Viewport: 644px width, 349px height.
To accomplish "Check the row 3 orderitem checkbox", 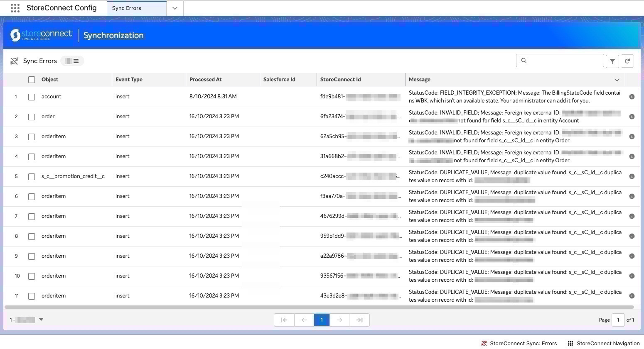I will tap(32, 137).
